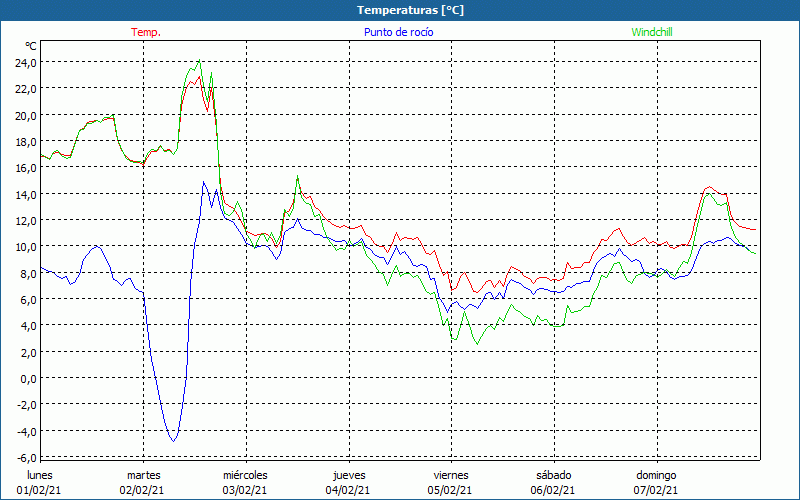Viewport: 800px width, 500px height.
Task: Click the miércoles day label
Action: pyautogui.click(x=245, y=475)
